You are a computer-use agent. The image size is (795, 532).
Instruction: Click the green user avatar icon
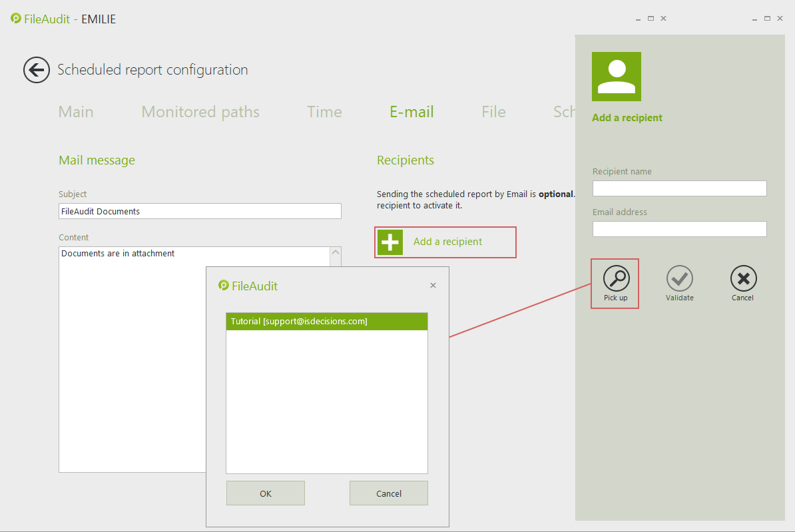coord(616,77)
